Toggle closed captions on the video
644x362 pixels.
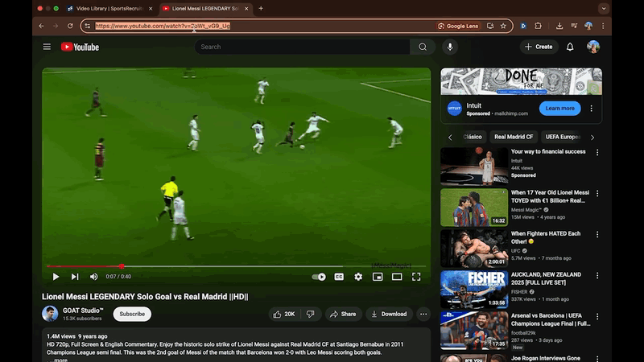[339, 277]
